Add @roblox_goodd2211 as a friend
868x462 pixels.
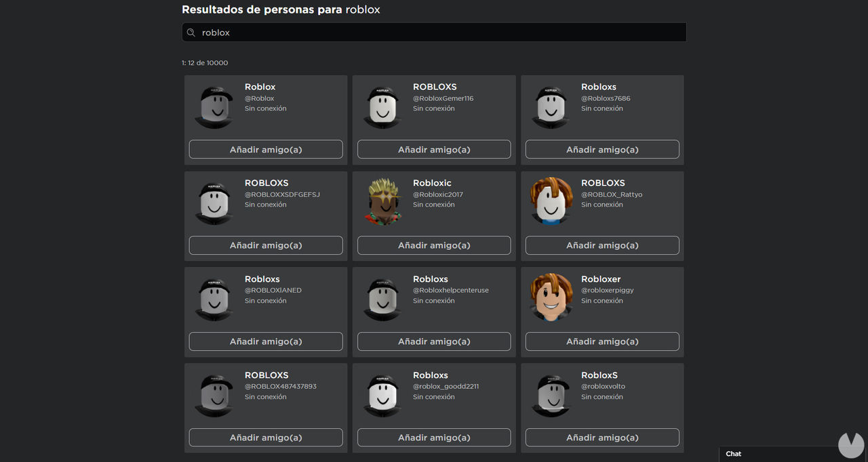434,438
